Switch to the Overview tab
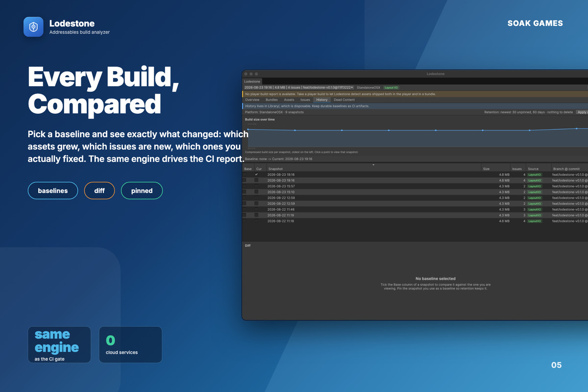This screenshot has width=588, height=392. 252,99
